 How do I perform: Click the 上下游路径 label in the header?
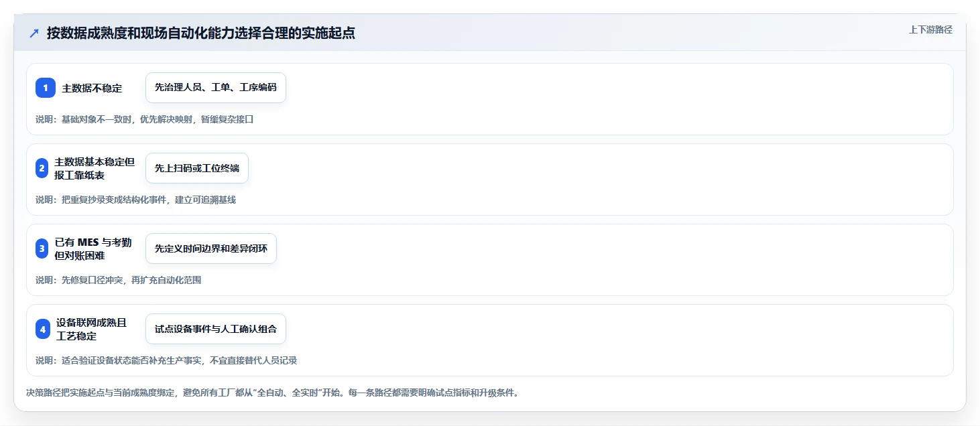930,30
